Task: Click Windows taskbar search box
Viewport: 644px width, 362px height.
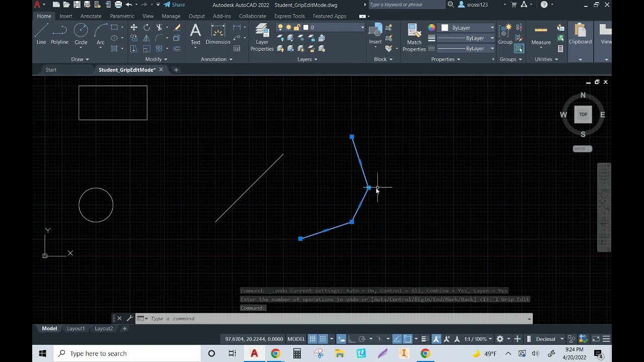Action: coord(126,353)
